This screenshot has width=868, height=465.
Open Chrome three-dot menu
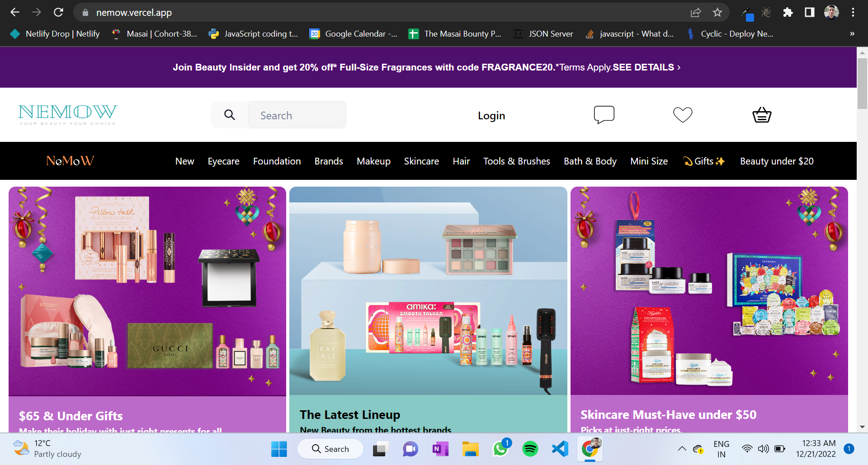pyautogui.click(x=853, y=12)
